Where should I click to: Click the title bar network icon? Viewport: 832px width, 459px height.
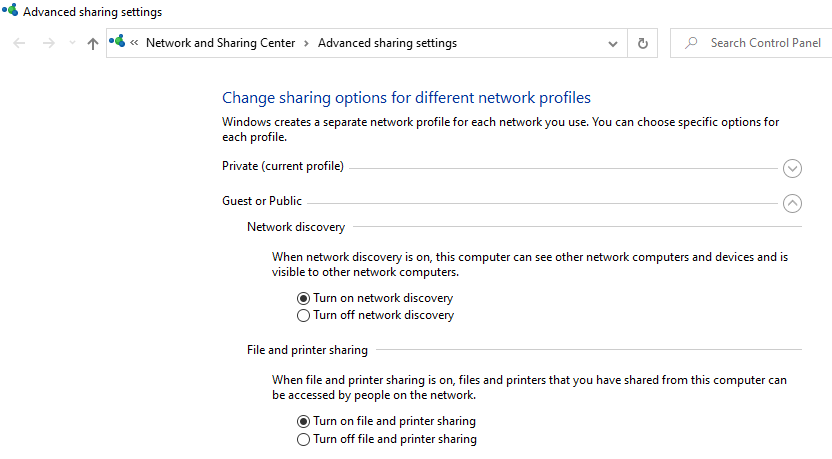[x=10, y=10]
